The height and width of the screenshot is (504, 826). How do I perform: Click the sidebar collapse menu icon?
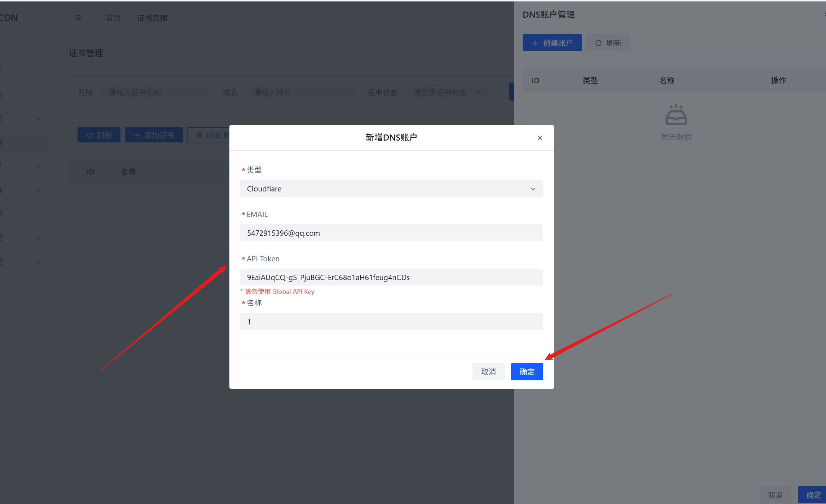point(78,18)
